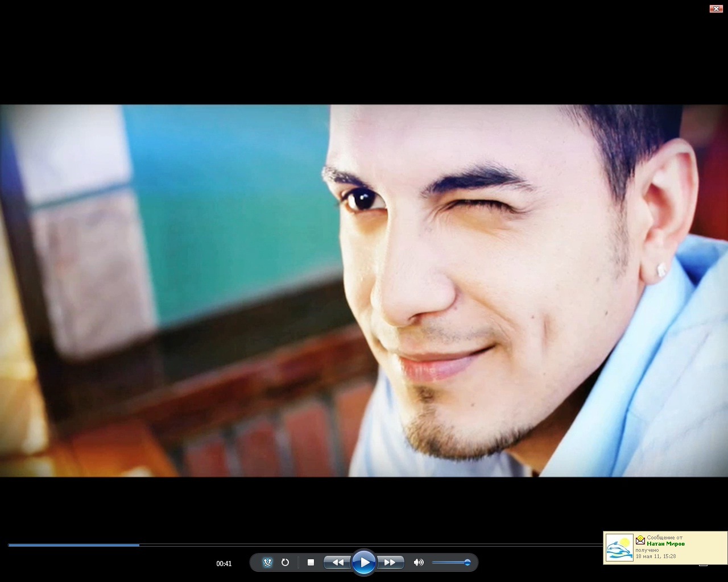Click the video frame to toggle playback

364,290
